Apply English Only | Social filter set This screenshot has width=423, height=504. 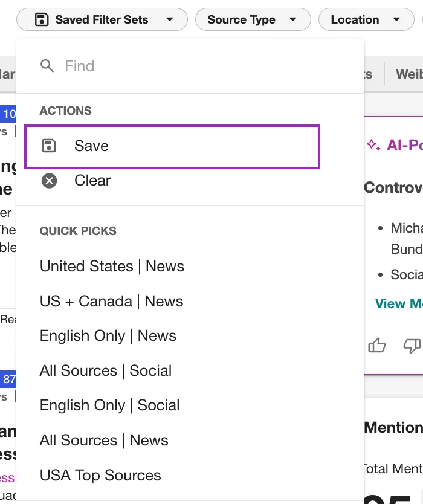109,405
